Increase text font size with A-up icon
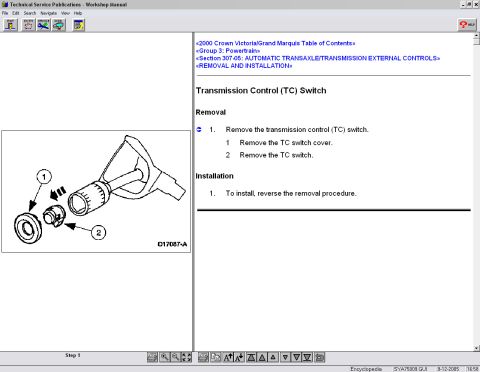 [x=228, y=357]
